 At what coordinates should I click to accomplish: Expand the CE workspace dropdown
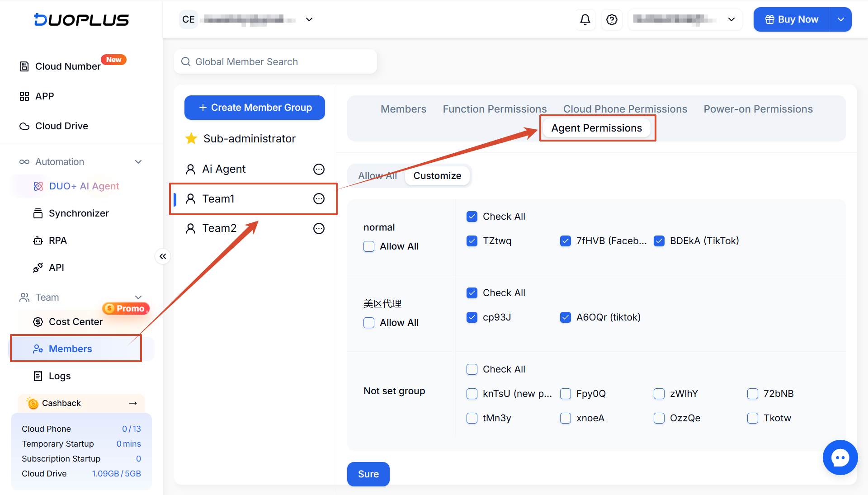pyautogui.click(x=309, y=19)
